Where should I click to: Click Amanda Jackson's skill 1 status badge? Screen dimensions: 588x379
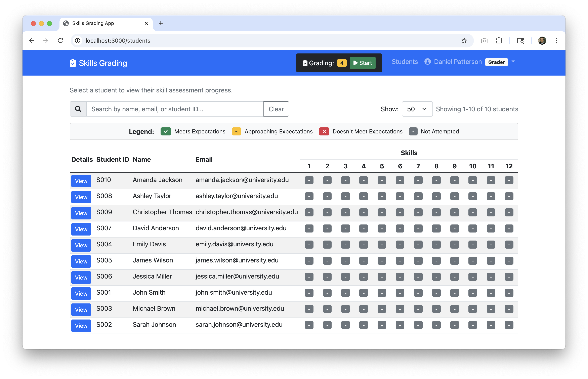tap(309, 180)
